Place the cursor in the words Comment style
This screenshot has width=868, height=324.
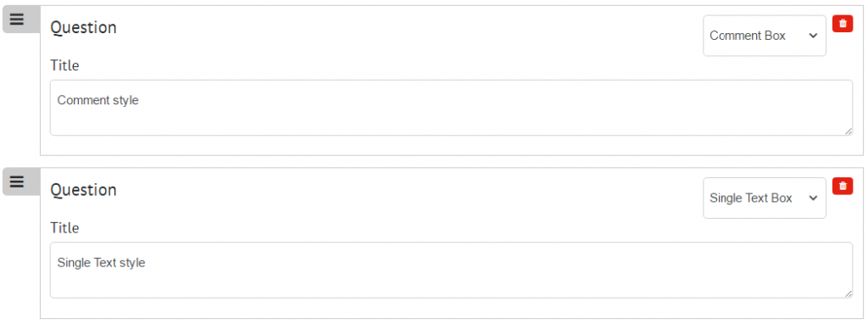(x=98, y=100)
